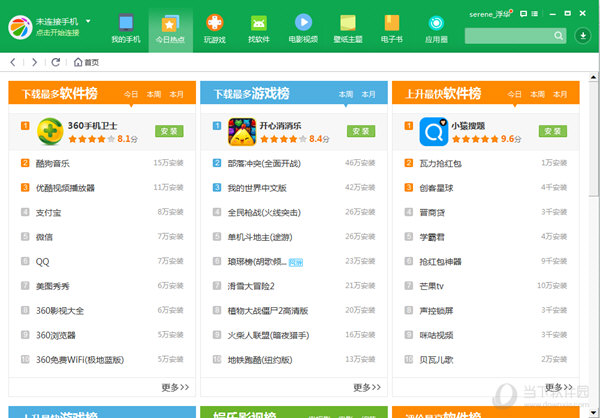Click the 小猿搜题 app icon
The width and height of the screenshot is (600, 418).
pyautogui.click(x=434, y=132)
